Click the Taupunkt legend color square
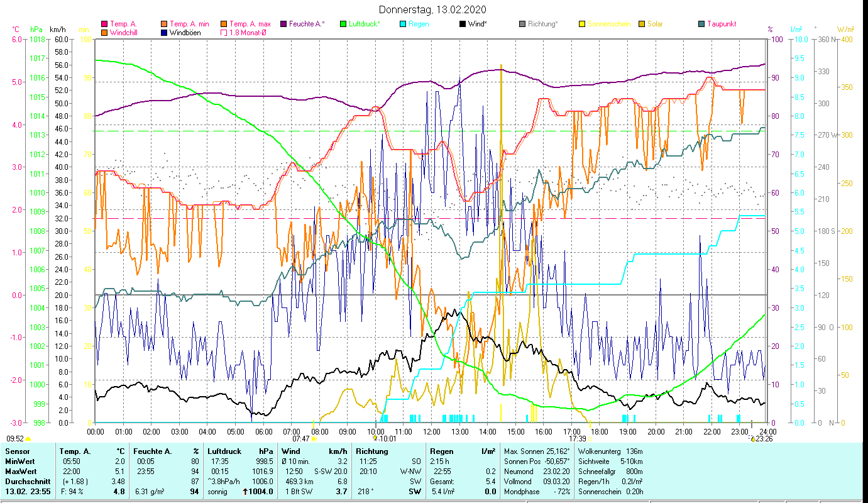 pyautogui.click(x=701, y=24)
